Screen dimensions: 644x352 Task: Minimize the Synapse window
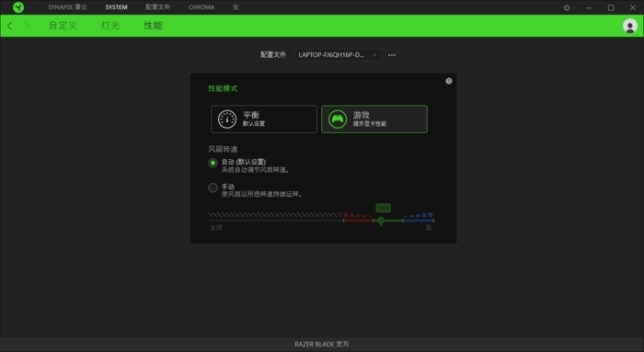click(589, 7)
